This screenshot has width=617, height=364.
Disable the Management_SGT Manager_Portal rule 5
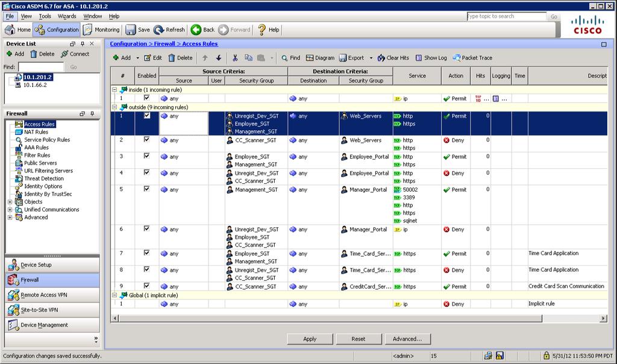147,189
